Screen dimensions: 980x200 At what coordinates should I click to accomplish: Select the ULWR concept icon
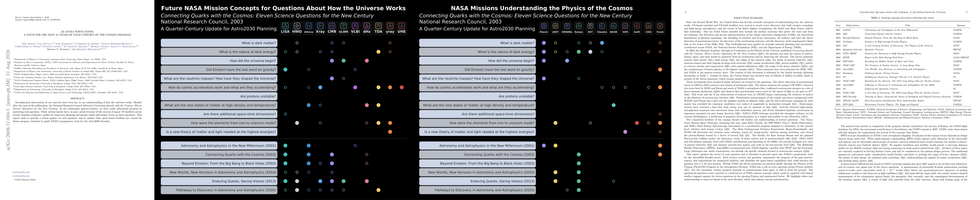(344, 26)
